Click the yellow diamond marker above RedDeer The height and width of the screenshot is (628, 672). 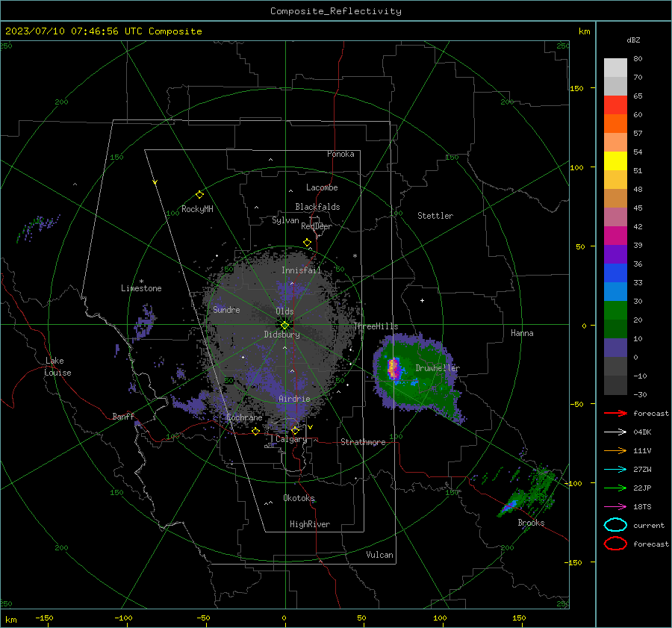(x=307, y=243)
